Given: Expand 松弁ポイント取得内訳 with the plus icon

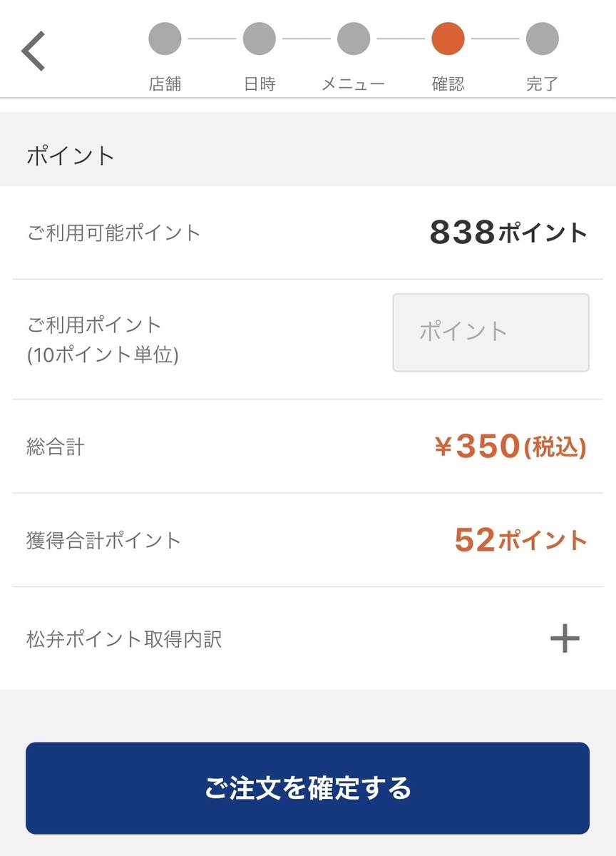Looking at the screenshot, I should pyautogui.click(x=565, y=638).
